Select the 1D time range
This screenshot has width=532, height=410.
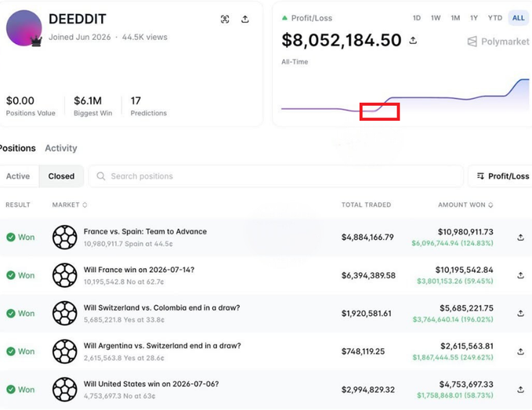[x=417, y=18]
